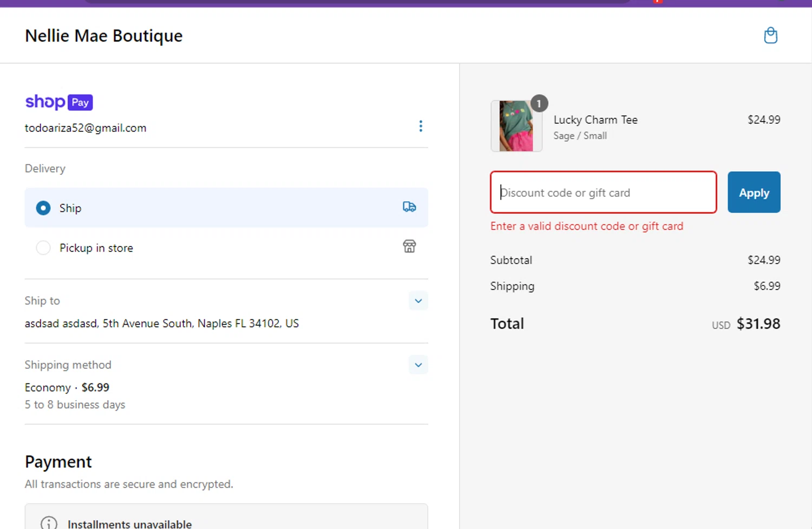Image resolution: width=812 pixels, height=529 pixels.
Task: Click the Discount code or gift card field
Action: (x=603, y=193)
